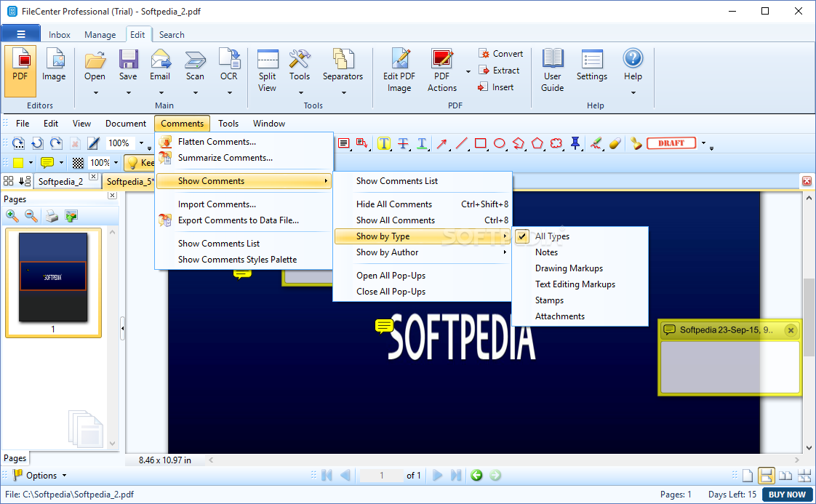Viewport: 816px width, 504px height.
Task: Print from the Pages panel
Action: [x=52, y=216]
